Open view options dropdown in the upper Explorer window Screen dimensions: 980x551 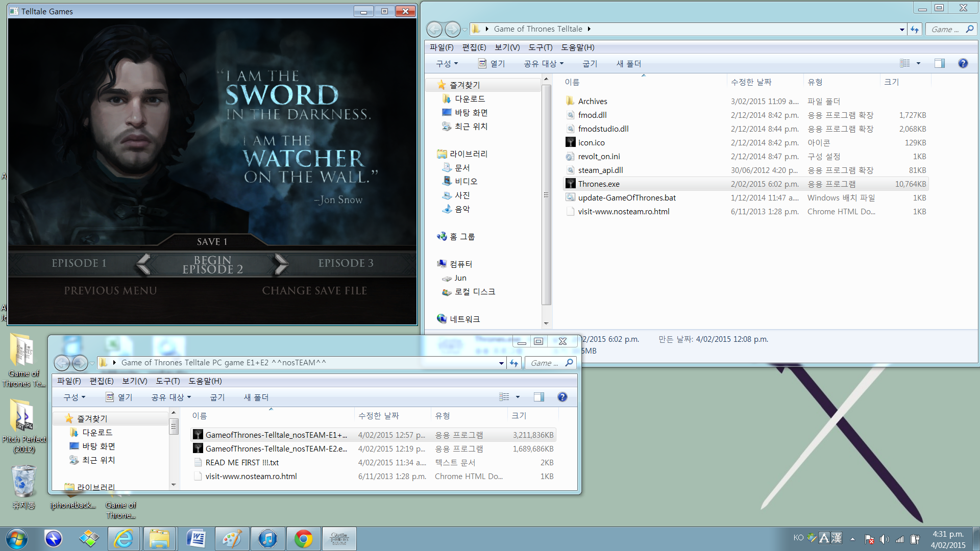click(x=918, y=63)
